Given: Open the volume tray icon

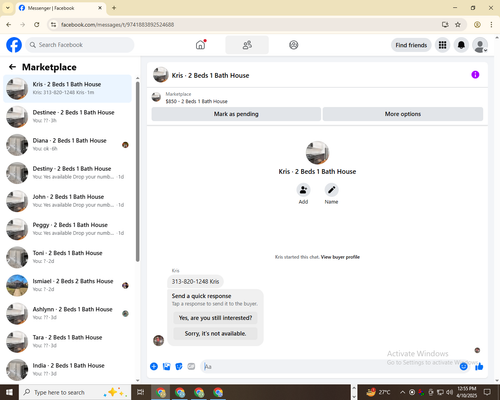Looking at the screenshot, I should point(449,392).
